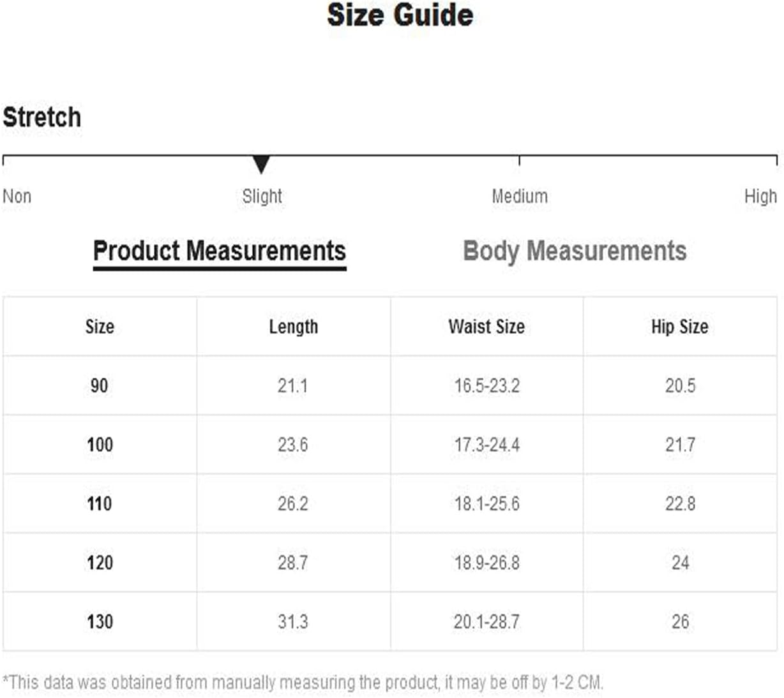Click the Size Guide heading
The width and height of the screenshot is (784, 698).
400,15
